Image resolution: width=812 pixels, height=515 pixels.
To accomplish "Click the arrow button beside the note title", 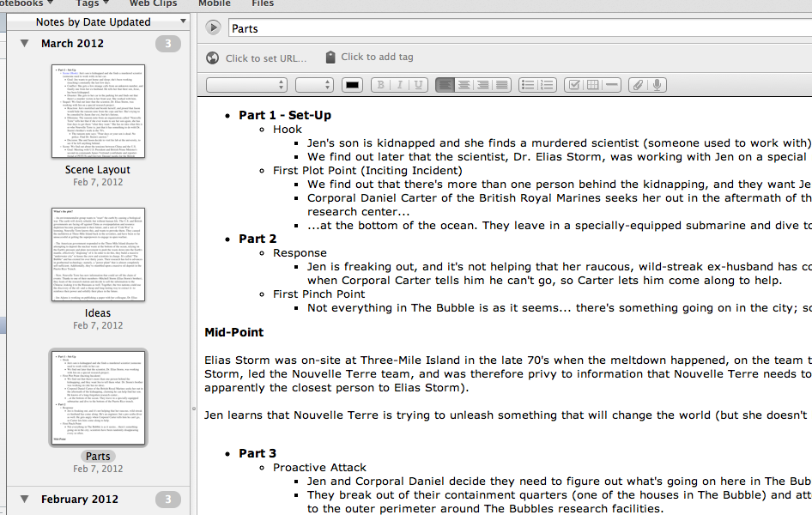I will (213, 27).
